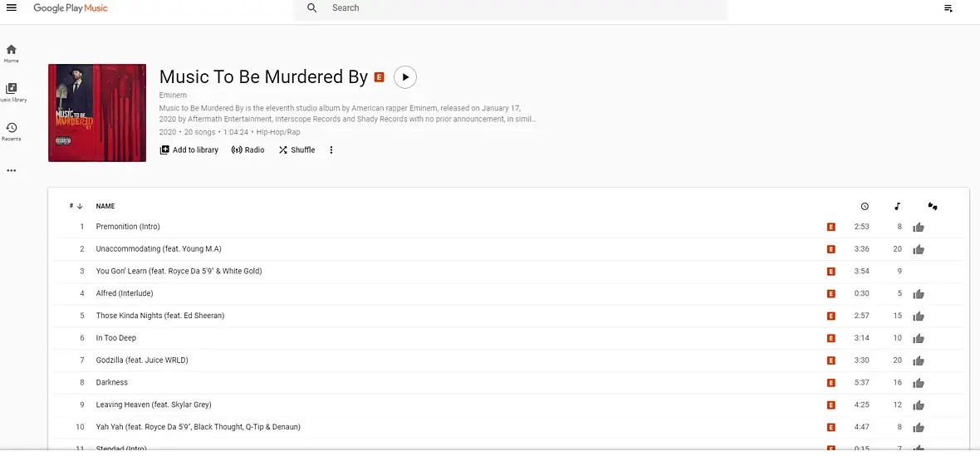Open Eminem artist link
This screenshot has width=980, height=461.
(173, 95)
